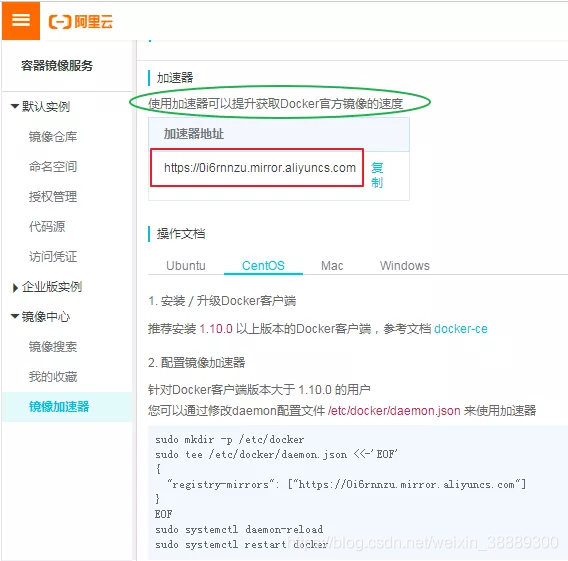The image size is (568, 561).
Task: Collapse the 镜像中心 section
Action: coord(15,317)
